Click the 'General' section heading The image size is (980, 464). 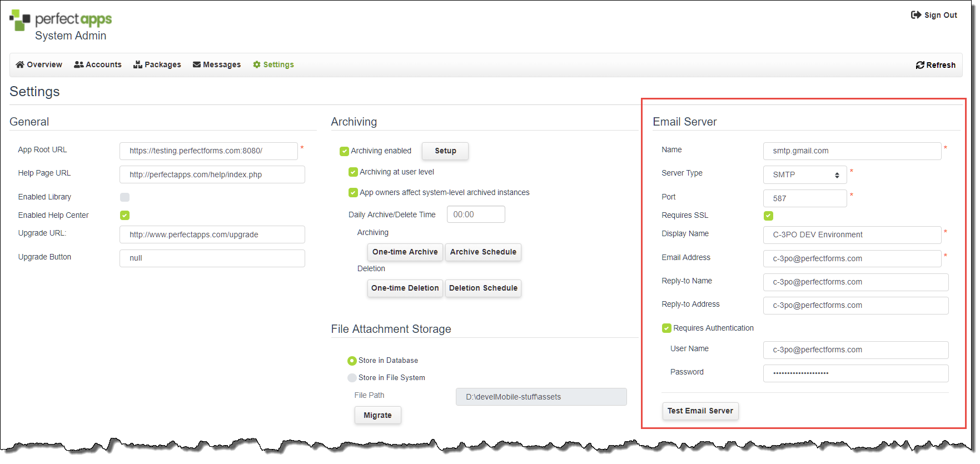tap(29, 122)
